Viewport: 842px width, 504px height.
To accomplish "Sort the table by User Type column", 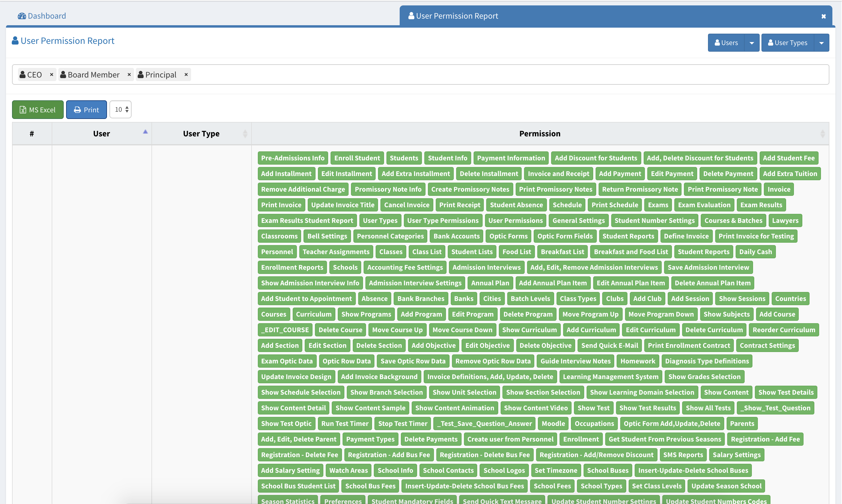I will tap(201, 133).
